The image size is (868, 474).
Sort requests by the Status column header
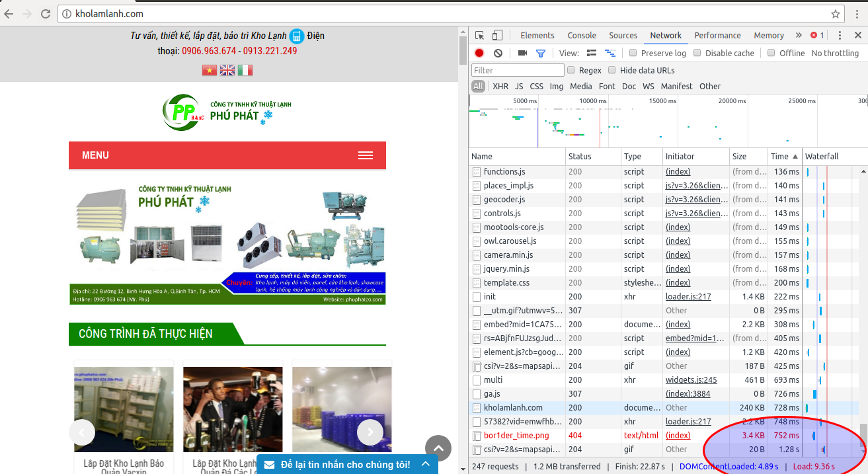pos(594,157)
